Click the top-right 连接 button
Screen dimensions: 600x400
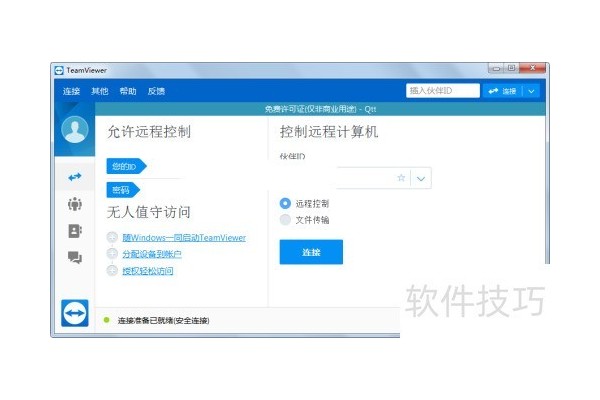503,91
